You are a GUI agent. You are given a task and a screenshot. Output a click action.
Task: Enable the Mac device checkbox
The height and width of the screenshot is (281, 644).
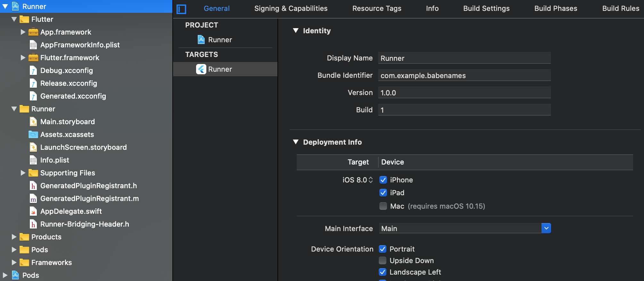[x=383, y=206]
